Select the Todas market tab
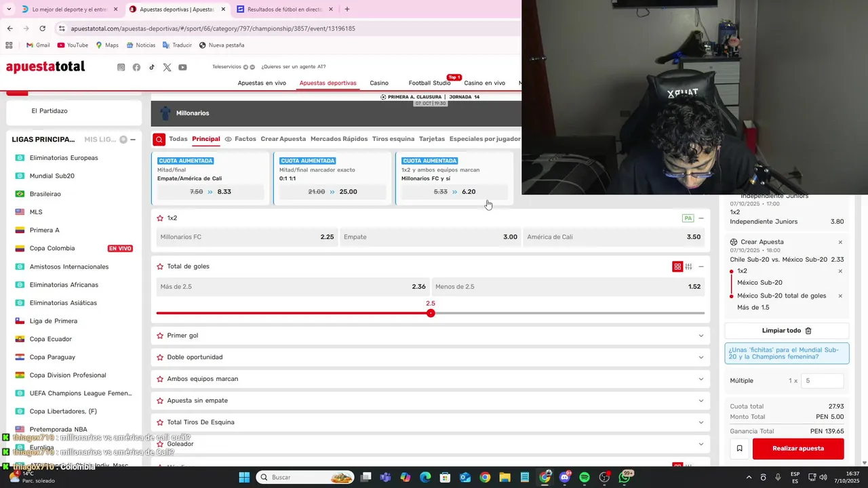The width and height of the screenshot is (868, 488). (x=178, y=139)
